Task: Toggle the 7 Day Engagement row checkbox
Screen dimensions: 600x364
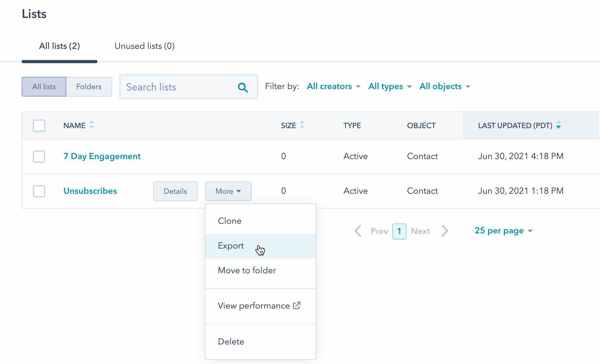Action: tap(39, 156)
